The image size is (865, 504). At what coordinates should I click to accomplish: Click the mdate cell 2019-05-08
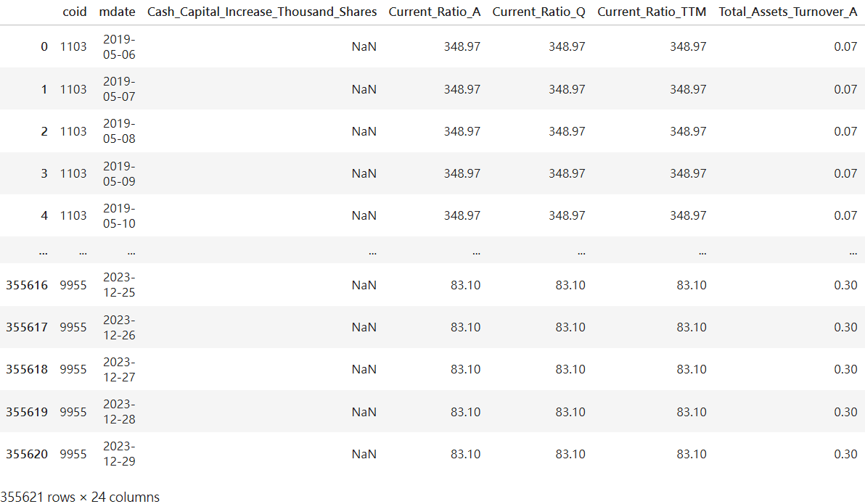[119, 131]
